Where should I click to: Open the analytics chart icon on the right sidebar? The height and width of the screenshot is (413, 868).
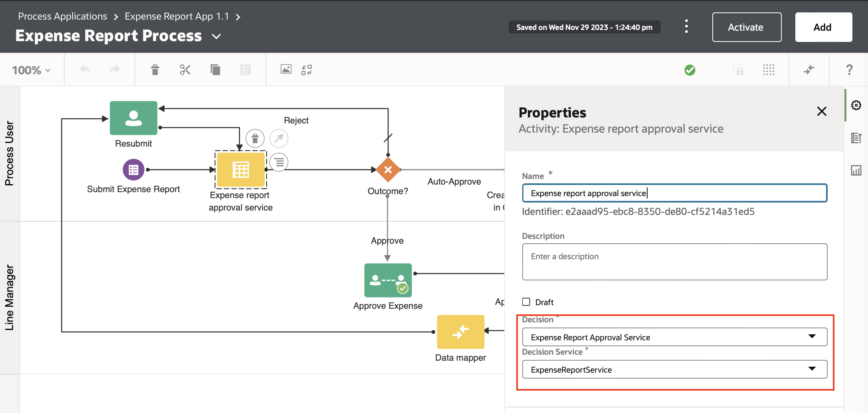point(856,170)
